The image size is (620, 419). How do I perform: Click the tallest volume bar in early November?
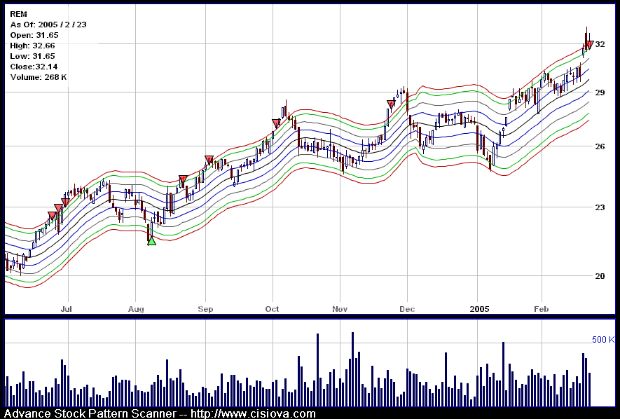coord(353,369)
